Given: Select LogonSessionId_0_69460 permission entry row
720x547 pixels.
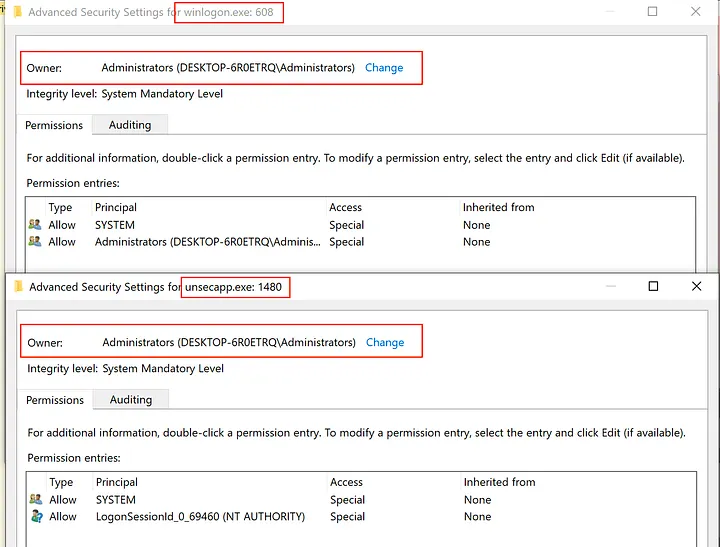Looking at the screenshot, I should coord(200,517).
